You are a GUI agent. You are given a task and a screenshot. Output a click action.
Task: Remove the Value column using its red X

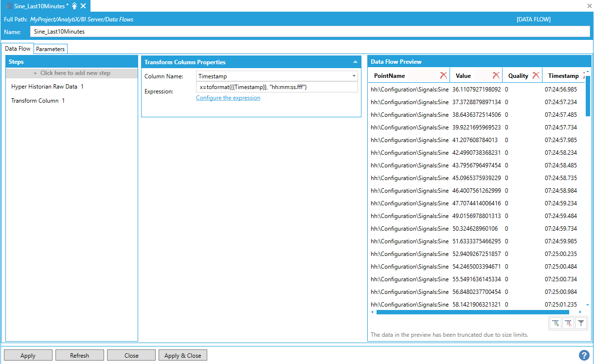496,75
